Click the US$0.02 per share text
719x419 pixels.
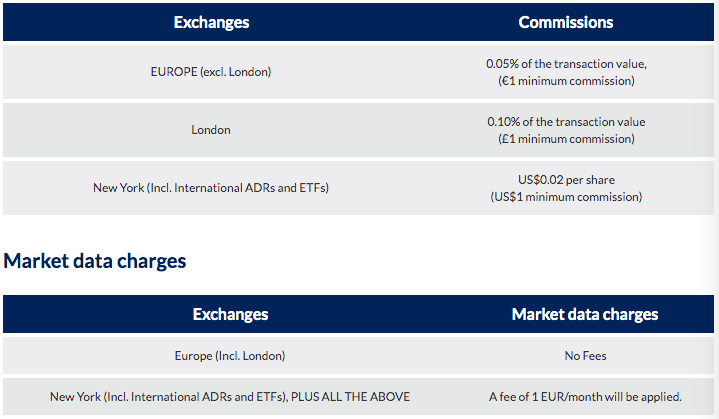(566, 180)
